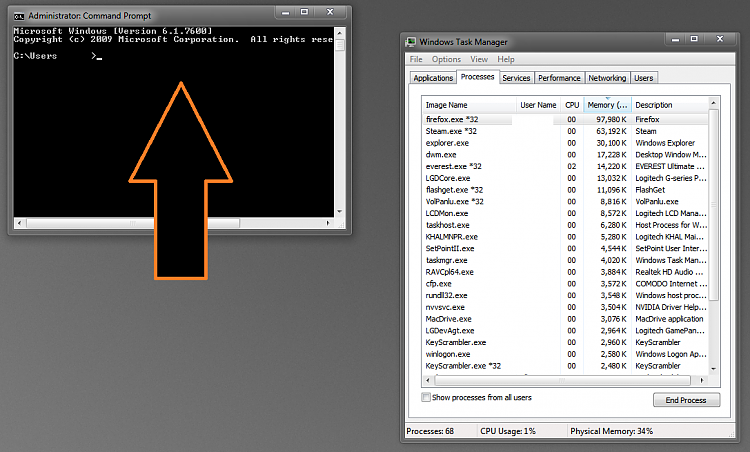Viewport: 750px width, 452px height.
Task: Click the left arrow of the process list horizontal scrollbar
Action: [428, 380]
